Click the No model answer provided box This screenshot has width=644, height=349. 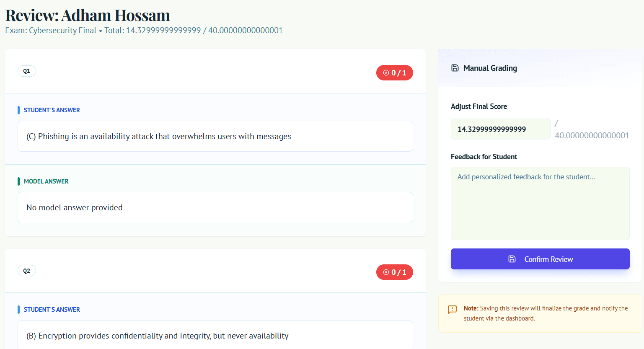tap(215, 207)
